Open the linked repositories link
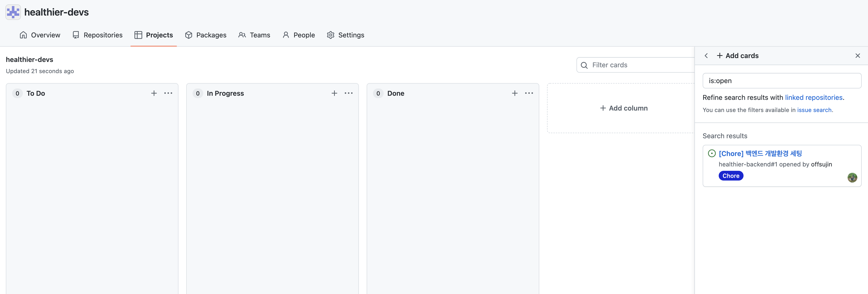This screenshot has width=868, height=294. click(x=813, y=98)
